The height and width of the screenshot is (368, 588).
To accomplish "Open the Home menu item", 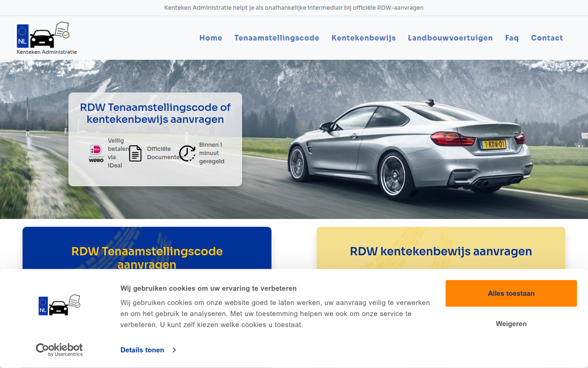I will 211,38.
